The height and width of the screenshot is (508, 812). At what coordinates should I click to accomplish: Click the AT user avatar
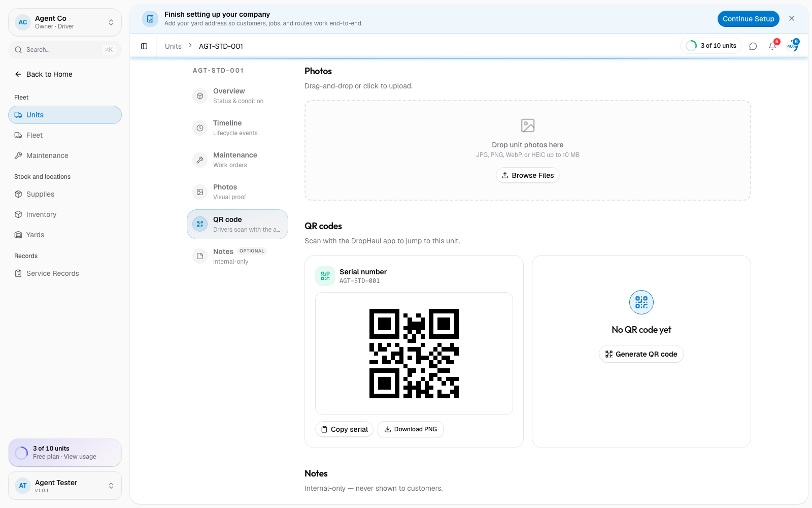pyautogui.click(x=23, y=486)
